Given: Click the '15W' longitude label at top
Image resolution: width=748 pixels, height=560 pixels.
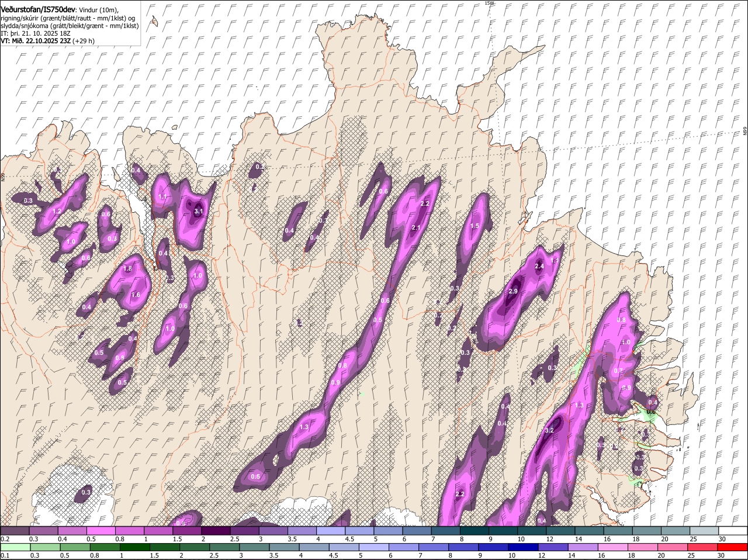Looking at the screenshot, I should tap(489, 3).
